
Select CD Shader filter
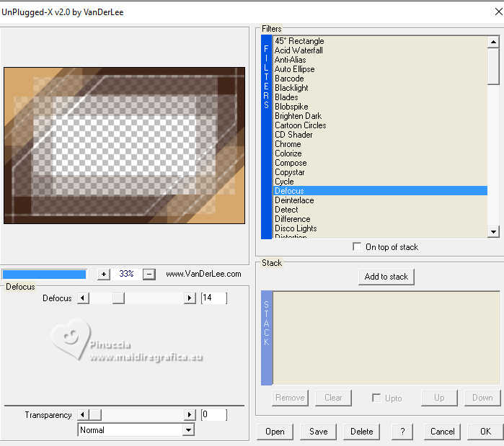point(380,135)
